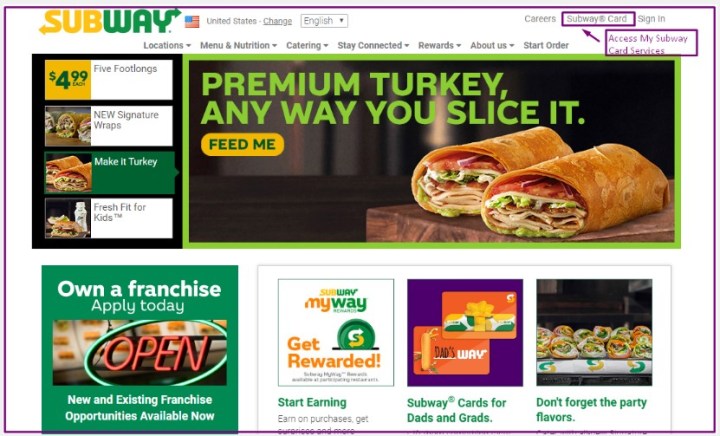Open the Subway Card link
This screenshot has width=720, height=436.
click(x=598, y=19)
